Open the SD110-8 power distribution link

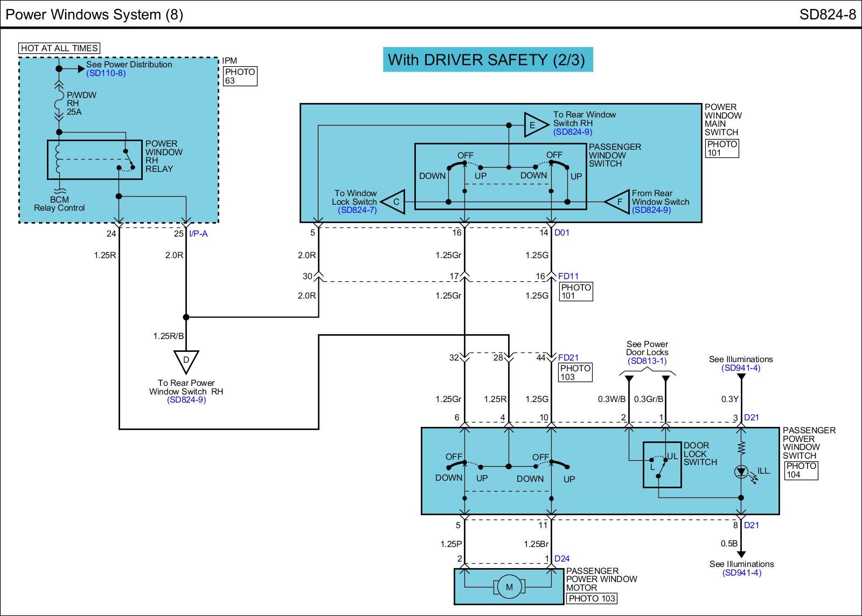click(106, 73)
